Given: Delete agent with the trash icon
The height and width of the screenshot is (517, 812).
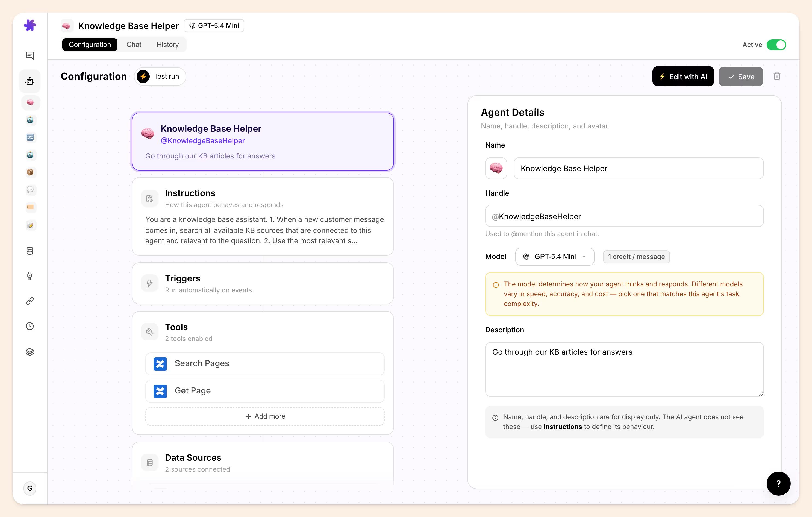Looking at the screenshot, I should click(777, 76).
